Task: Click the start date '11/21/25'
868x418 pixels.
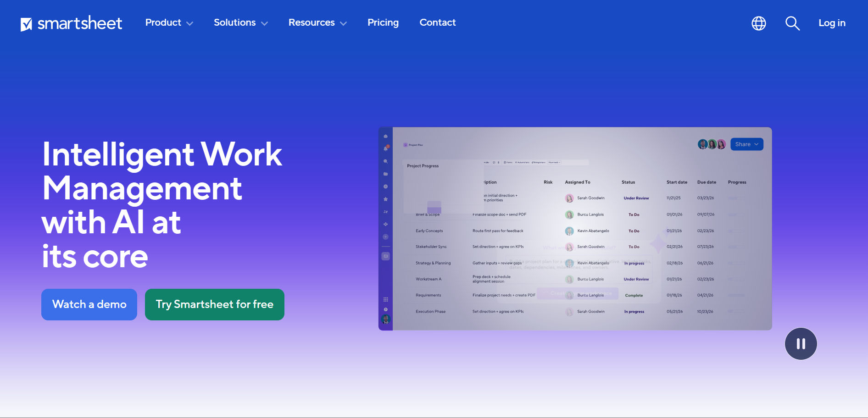Action: click(x=673, y=198)
